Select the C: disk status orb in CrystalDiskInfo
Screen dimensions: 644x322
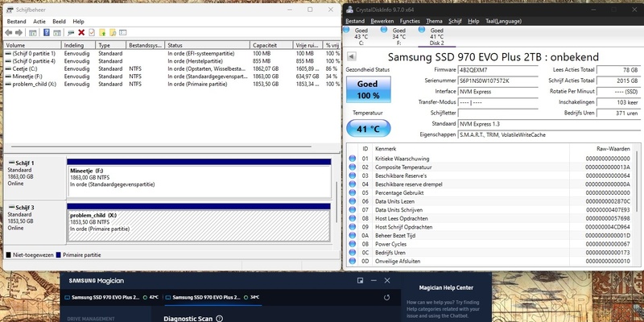coord(346,30)
